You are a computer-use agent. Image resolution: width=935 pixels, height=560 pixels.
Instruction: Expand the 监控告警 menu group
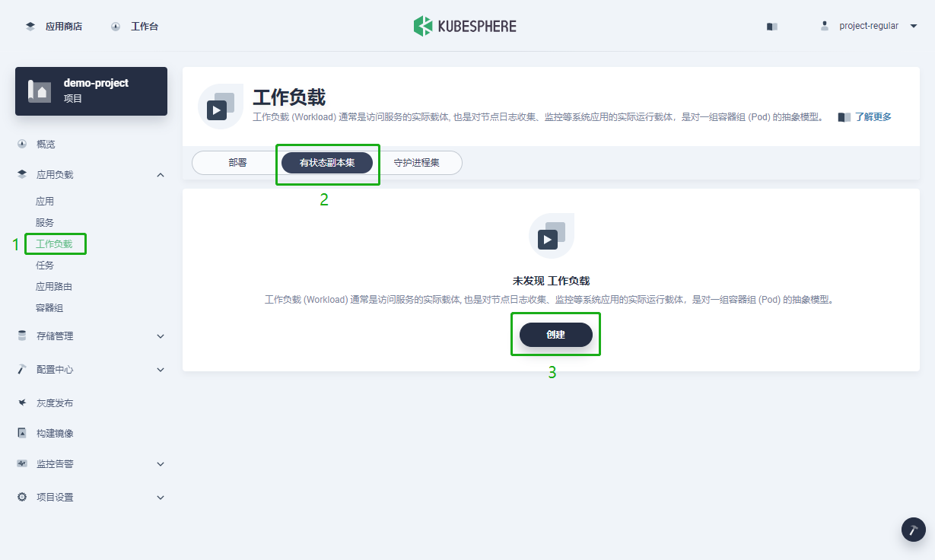tap(161, 463)
